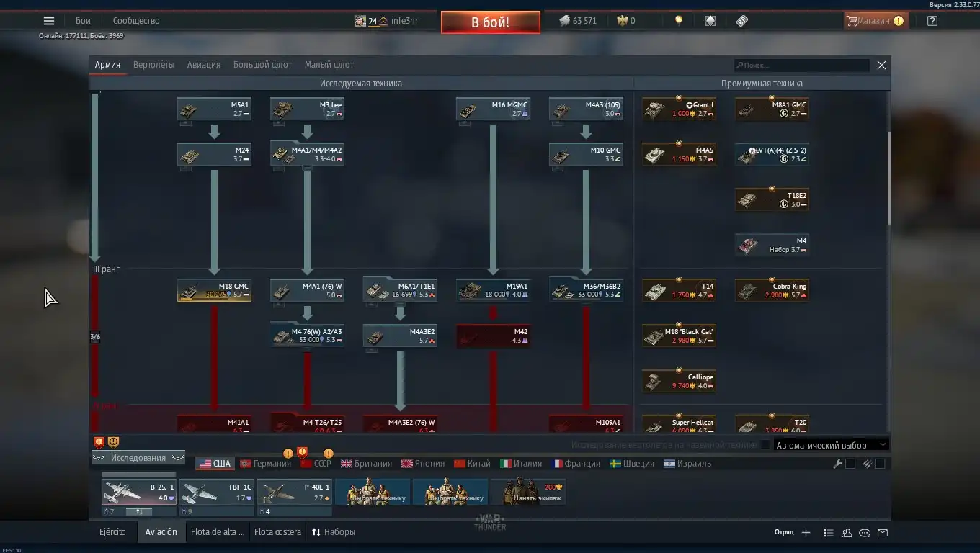Select СССР nation tab
This screenshot has height=553, width=980.
pos(316,464)
